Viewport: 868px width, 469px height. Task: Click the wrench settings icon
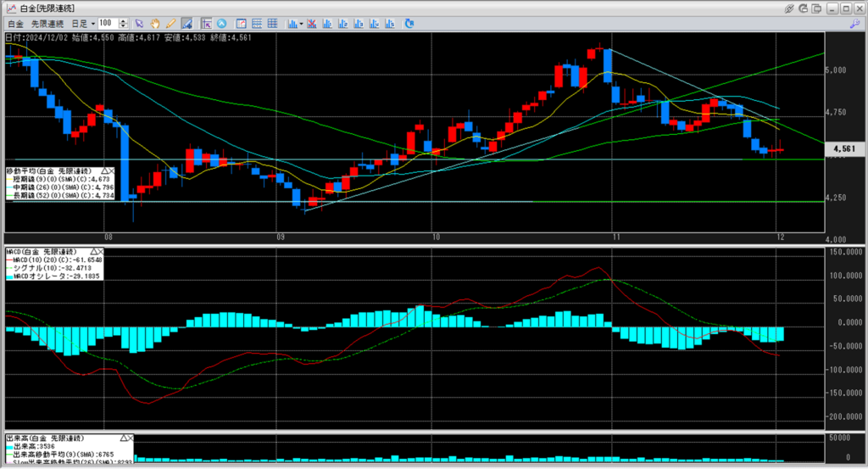854,23
